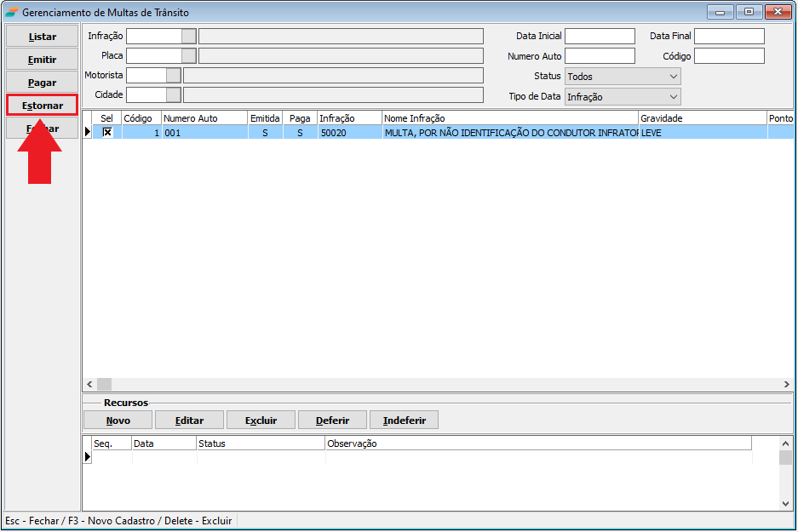The image size is (798, 532).
Task: Click the Motorista lookup button
Action: [174, 75]
